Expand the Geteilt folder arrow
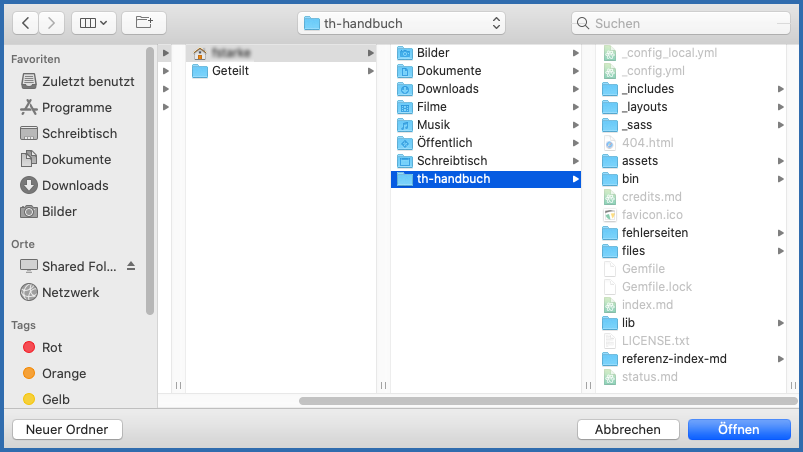Screen dimensions: 803x452 tap(370, 71)
